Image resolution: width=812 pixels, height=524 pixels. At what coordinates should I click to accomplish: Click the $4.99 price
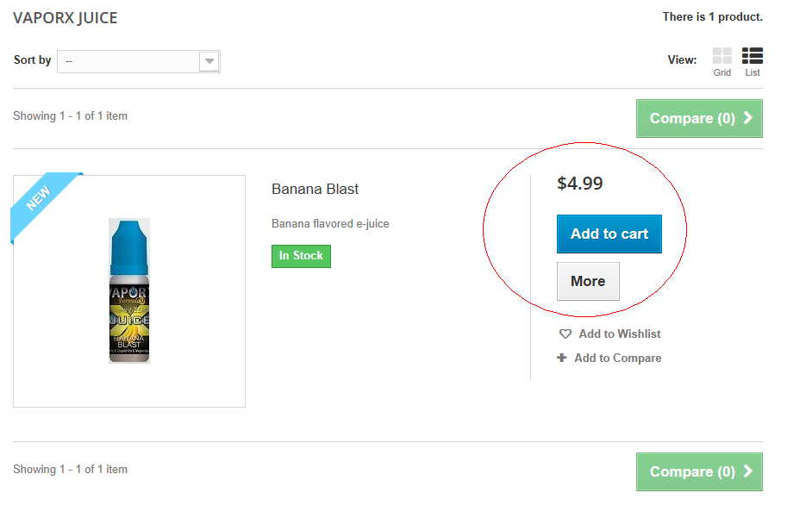(x=580, y=184)
